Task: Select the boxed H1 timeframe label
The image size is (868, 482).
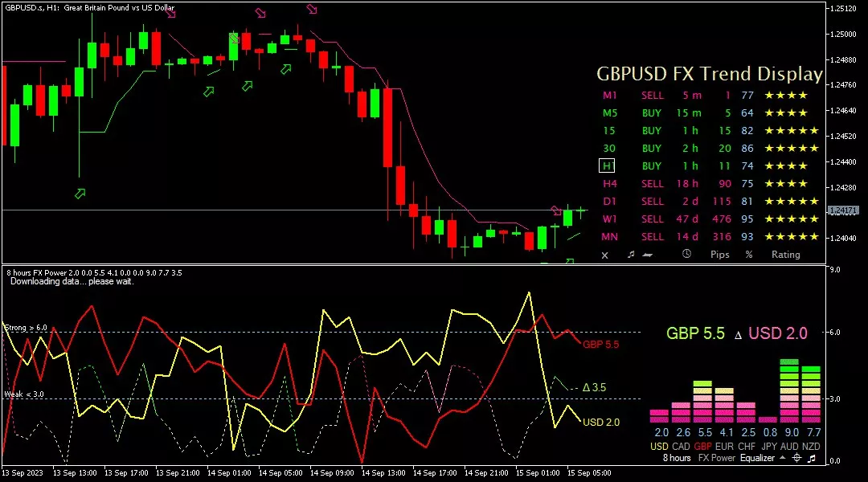Action: click(607, 165)
